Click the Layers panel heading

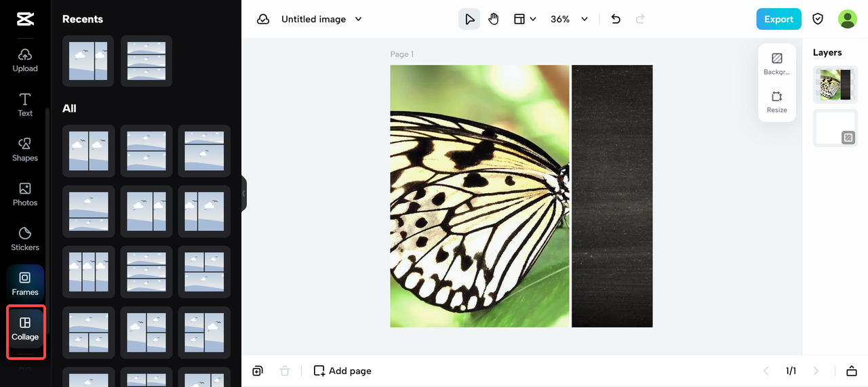pos(827,52)
